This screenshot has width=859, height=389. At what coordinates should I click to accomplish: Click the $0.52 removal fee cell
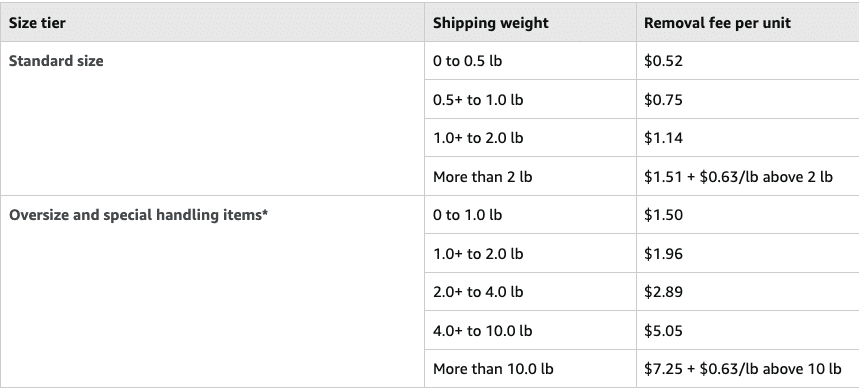748,61
